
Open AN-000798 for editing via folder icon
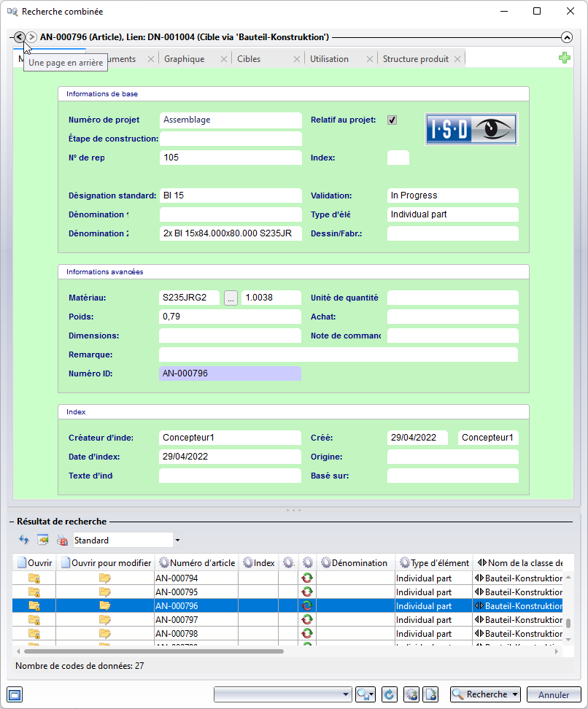click(x=105, y=634)
